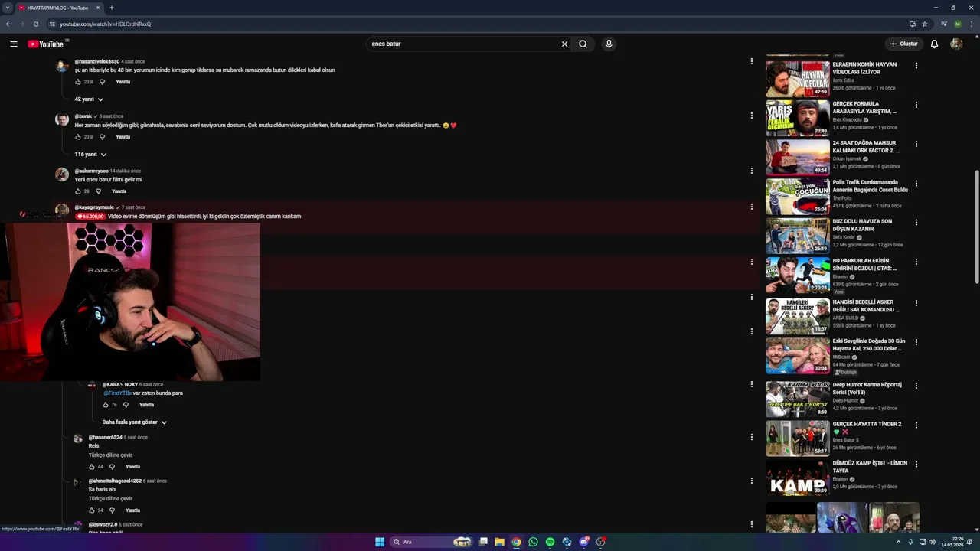Reply to @hasaner6524's comment
Screen dimensions: 980x551
(x=132, y=467)
